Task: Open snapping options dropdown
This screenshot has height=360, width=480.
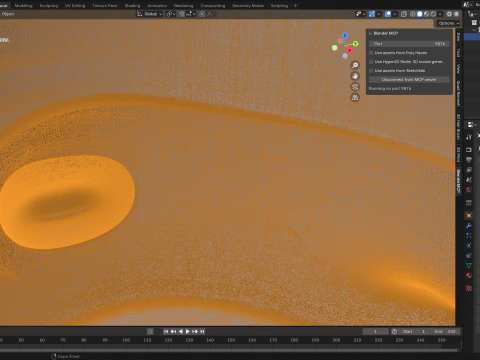Action: tap(191, 14)
